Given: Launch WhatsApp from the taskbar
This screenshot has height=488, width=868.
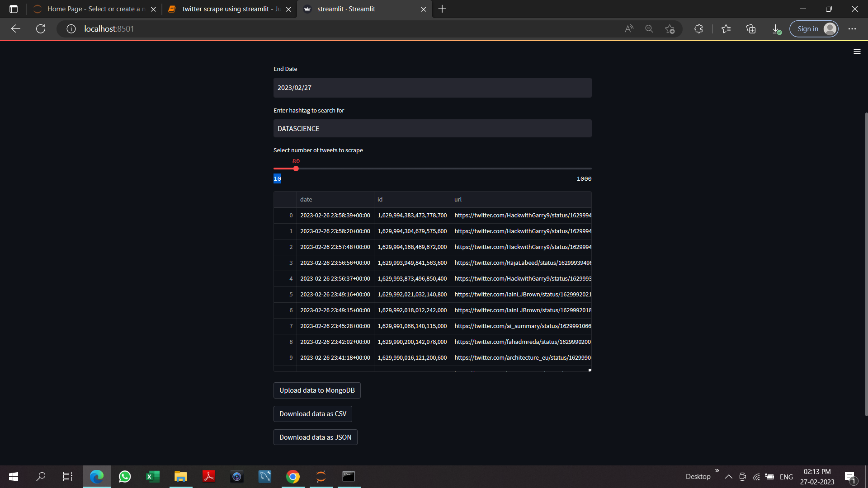Looking at the screenshot, I should click(x=125, y=476).
